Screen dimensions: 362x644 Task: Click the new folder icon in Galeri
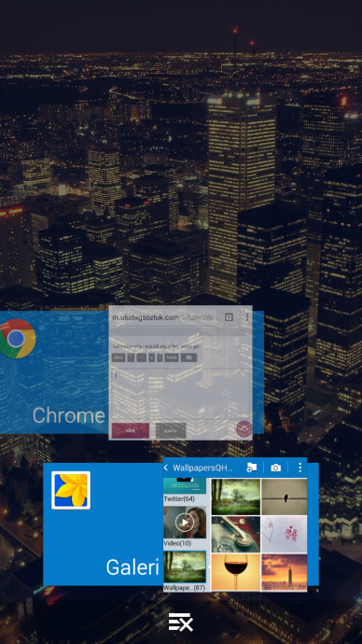251,468
